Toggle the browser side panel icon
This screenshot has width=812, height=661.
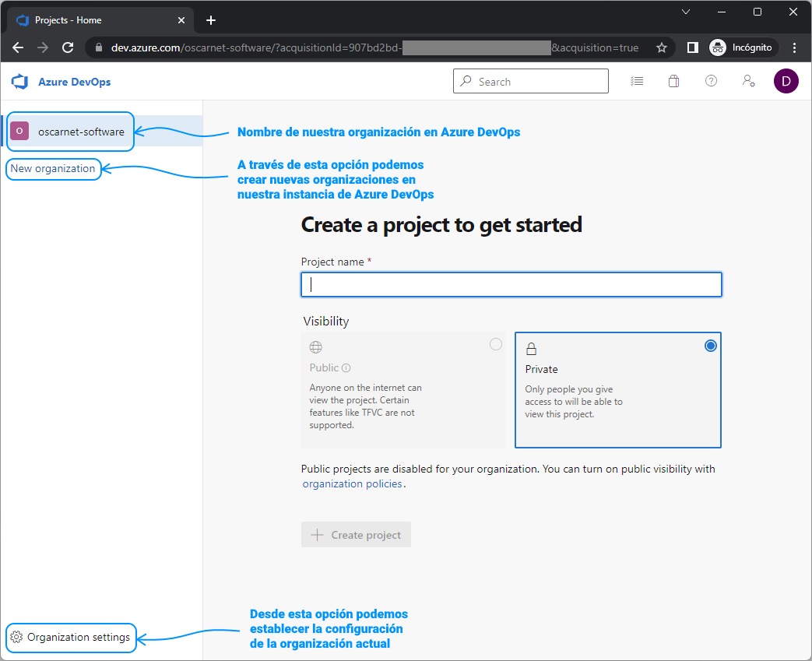point(692,47)
